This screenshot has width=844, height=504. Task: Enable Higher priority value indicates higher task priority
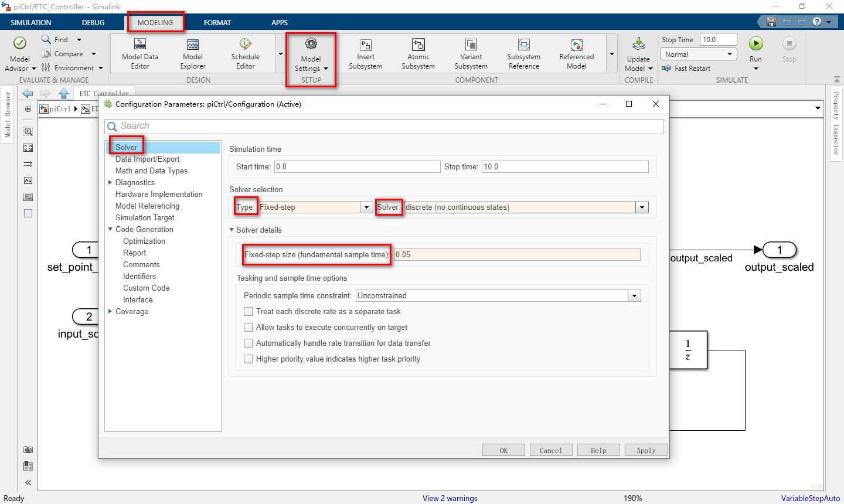point(249,359)
